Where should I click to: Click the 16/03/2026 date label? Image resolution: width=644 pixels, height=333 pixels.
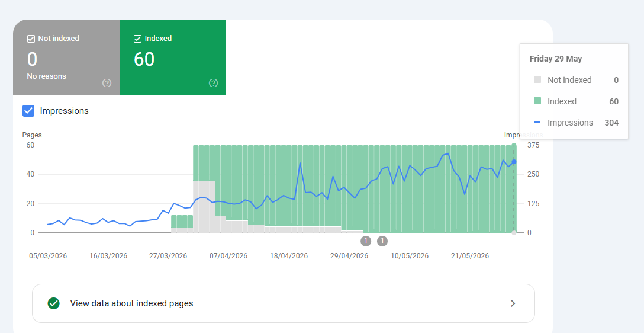[108, 256]
